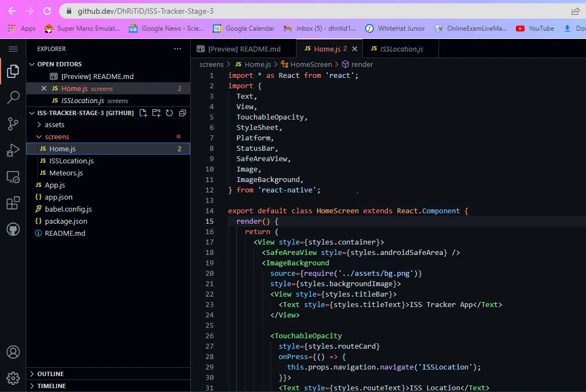Open the Manage settings gear
Image resolution: width=586 pixels, height=392 pixels.
click(13, 378)
